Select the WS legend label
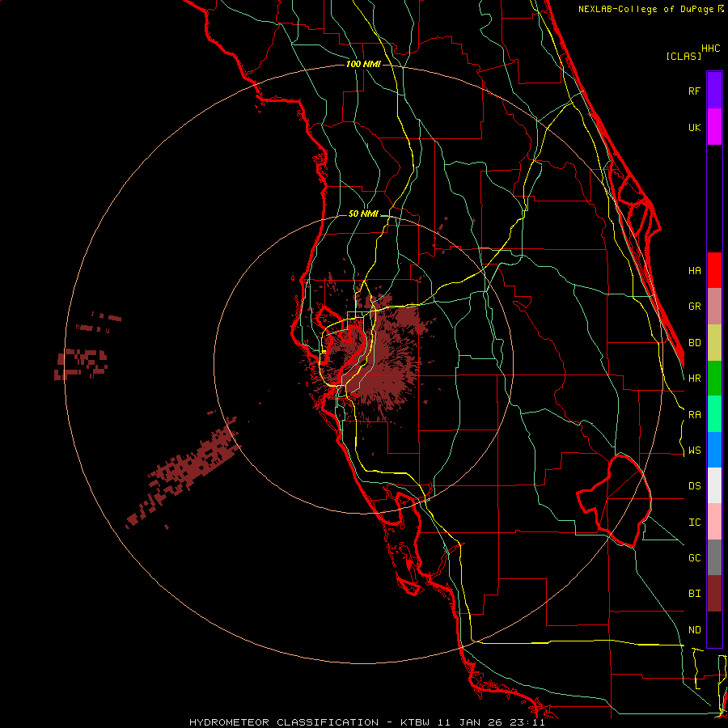 694,451
